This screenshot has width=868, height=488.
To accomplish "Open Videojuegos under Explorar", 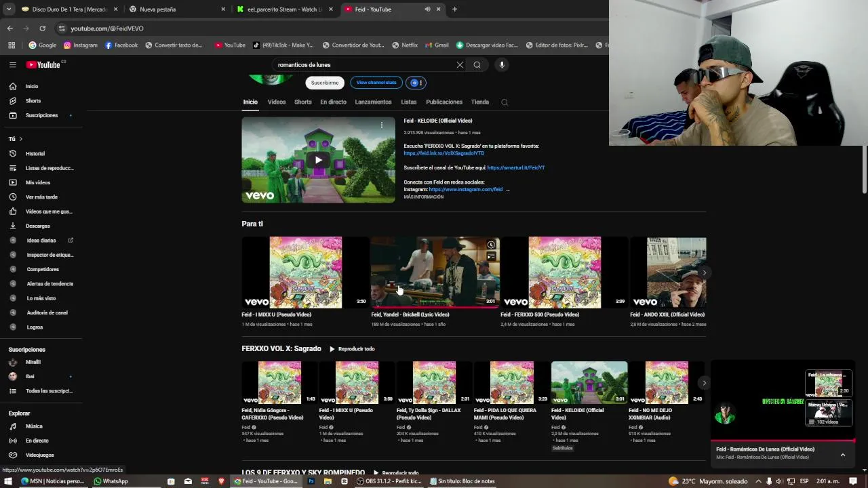I will (x=39, y=455).
